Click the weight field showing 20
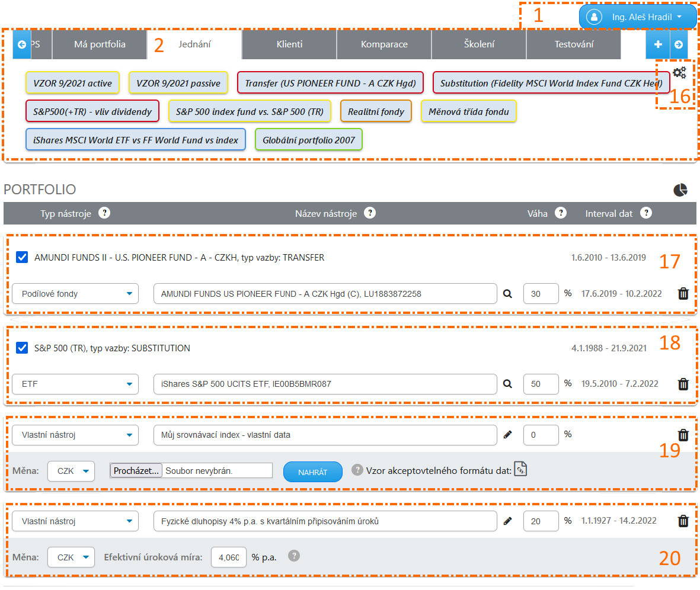 [x=541, y=521]
